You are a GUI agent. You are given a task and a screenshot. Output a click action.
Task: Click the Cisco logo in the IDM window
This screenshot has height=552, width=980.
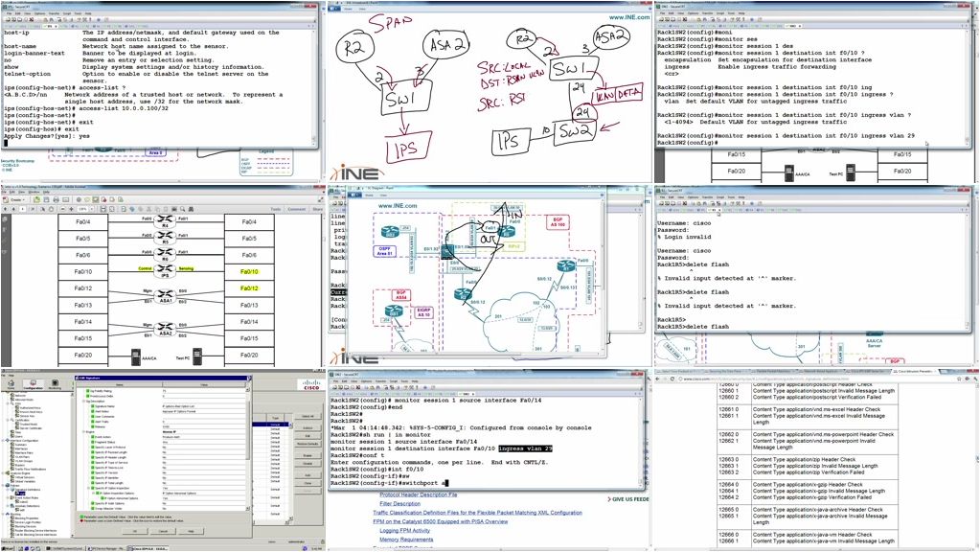point(311,386)
